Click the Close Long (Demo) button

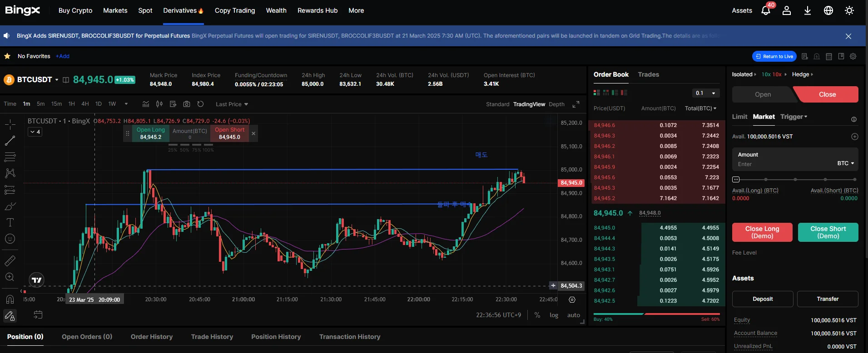point(762,232)
